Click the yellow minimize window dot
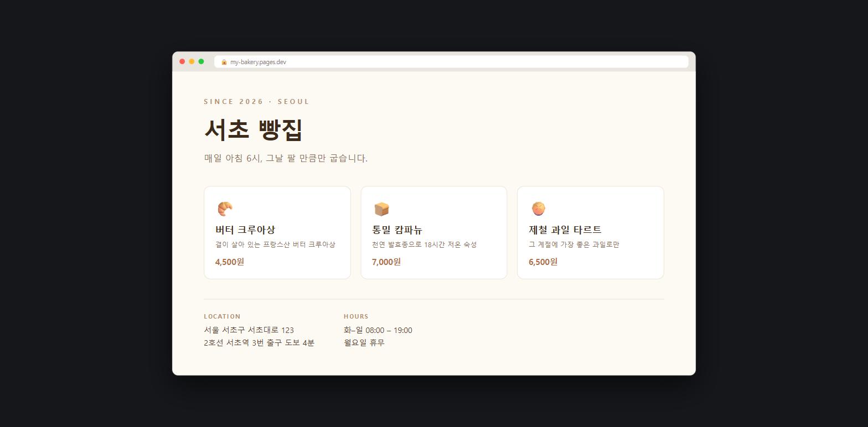This screenshot has height=427, width=868. pos(192,61)
